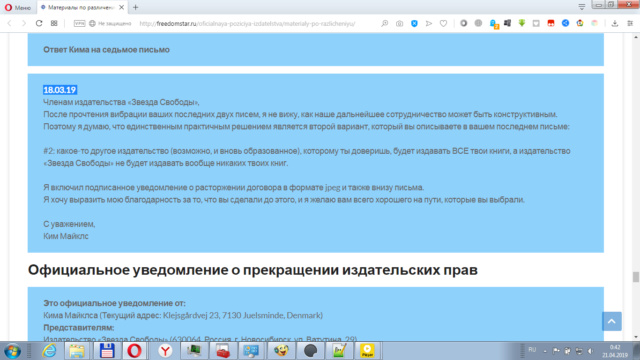640x360 pixels.
Task: Send page to My Flow
Action: (x=429, y=24)
